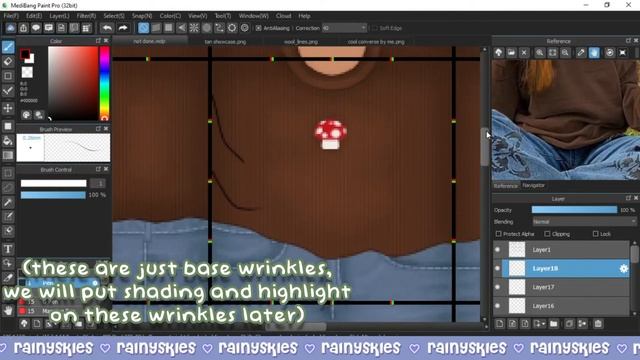Click the foreground color swatch

[x=25, y=54]
